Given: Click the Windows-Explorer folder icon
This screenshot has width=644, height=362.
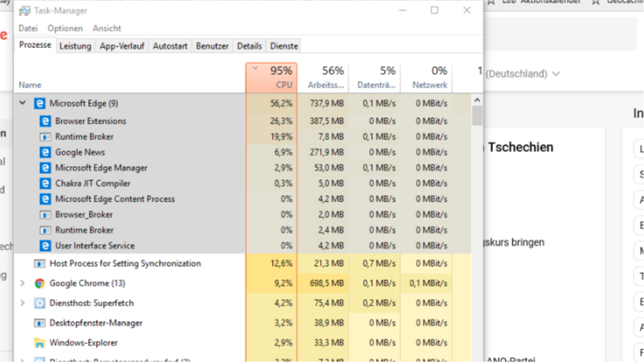Looking at the screenshot, I should 39,342.
